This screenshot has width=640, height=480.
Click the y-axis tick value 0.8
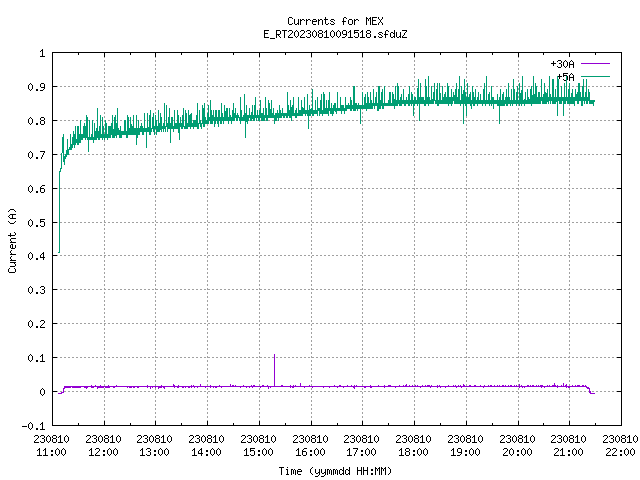[x=36, y=121]
